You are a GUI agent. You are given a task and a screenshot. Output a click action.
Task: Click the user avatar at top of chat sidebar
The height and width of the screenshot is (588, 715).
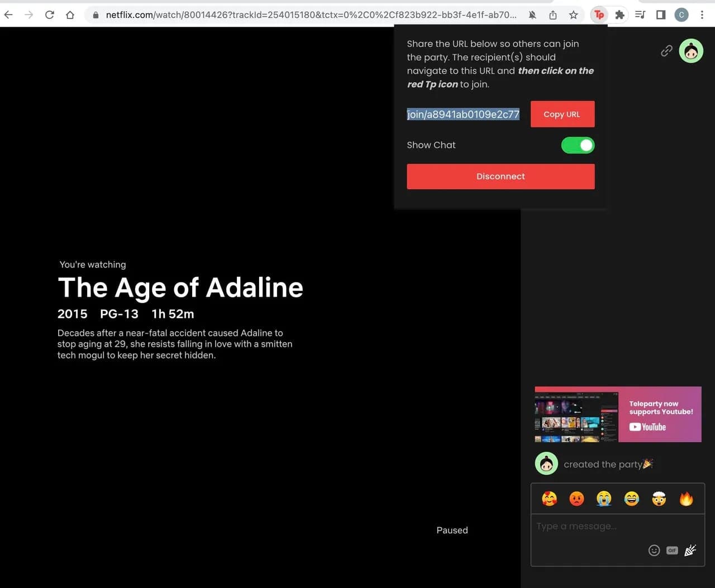[691, 51]
